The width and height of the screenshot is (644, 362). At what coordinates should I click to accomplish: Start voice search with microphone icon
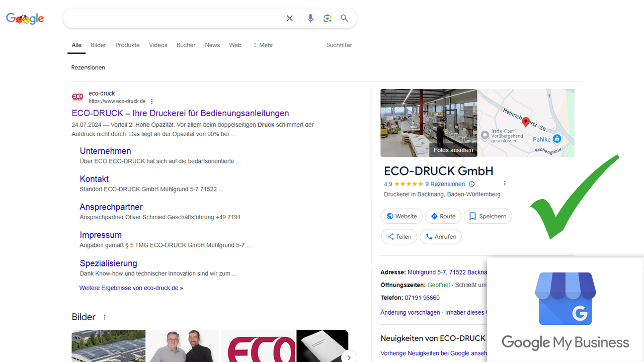click(x=310, y=19)
